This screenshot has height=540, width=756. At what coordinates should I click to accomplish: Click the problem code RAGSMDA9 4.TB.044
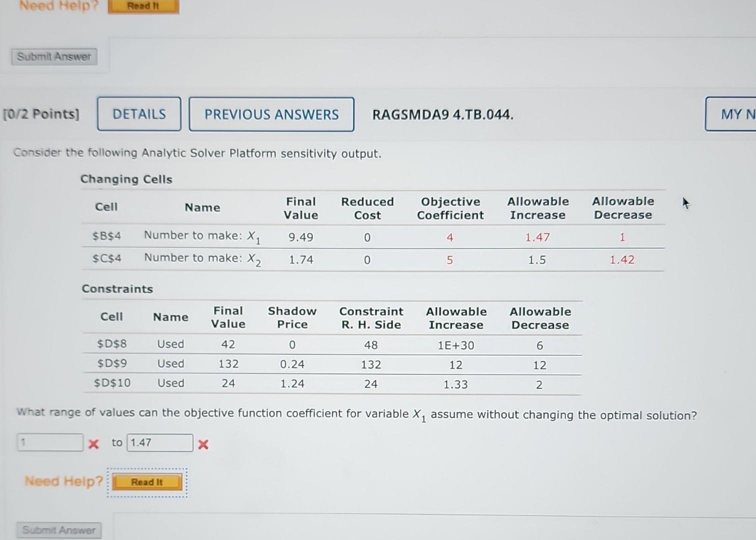pyautogui.click(x=442, y=114)
